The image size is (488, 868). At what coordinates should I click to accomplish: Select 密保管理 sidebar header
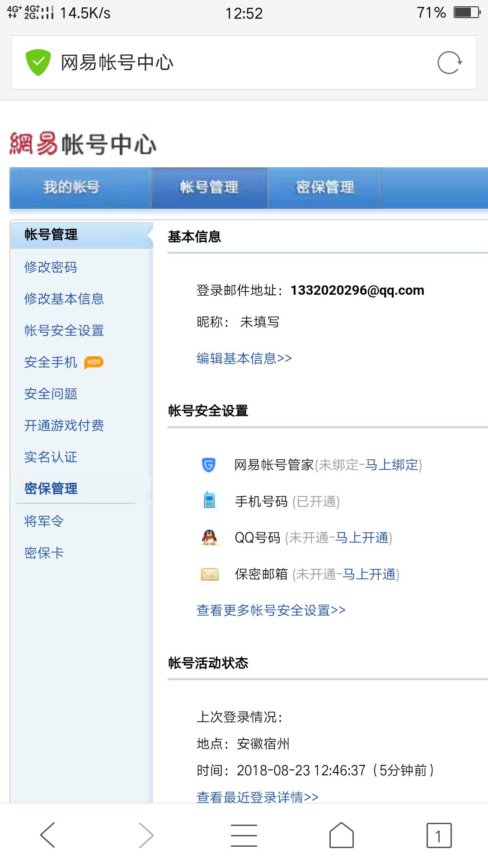pyautogui.click(x=51, y=489)
